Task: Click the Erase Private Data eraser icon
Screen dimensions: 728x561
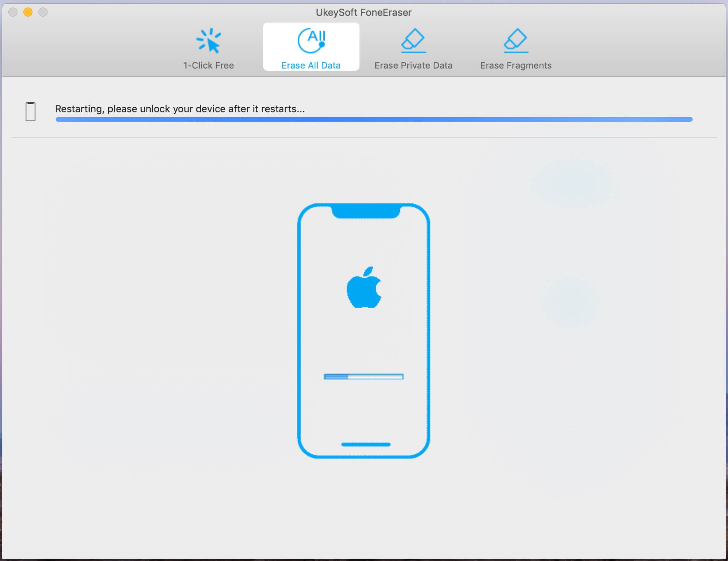Action: tap(413, 40)
